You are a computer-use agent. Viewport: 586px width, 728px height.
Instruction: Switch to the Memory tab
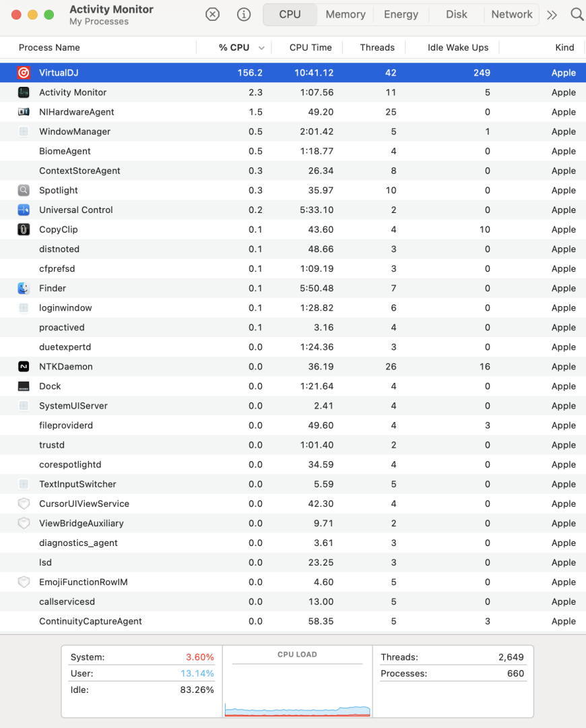pyautogui.click(x=346, y=14)
